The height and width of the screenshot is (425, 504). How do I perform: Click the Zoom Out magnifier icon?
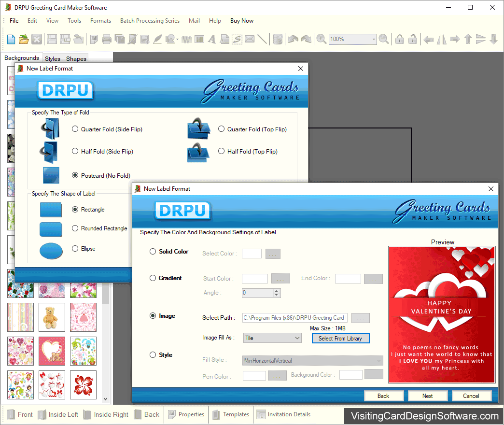[x=384, y=39]
